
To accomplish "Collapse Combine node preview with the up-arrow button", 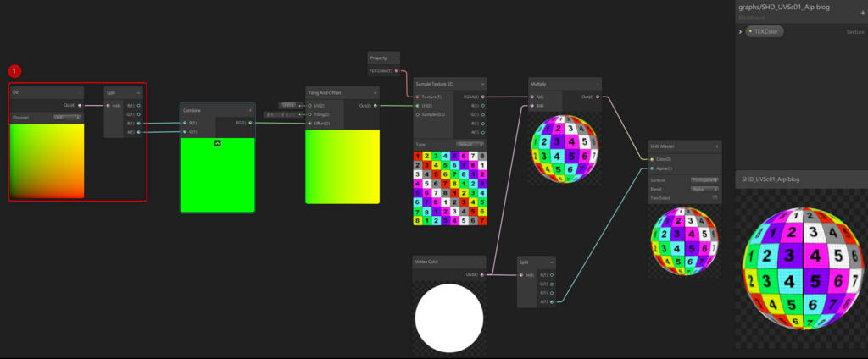I will click(218, 143).
